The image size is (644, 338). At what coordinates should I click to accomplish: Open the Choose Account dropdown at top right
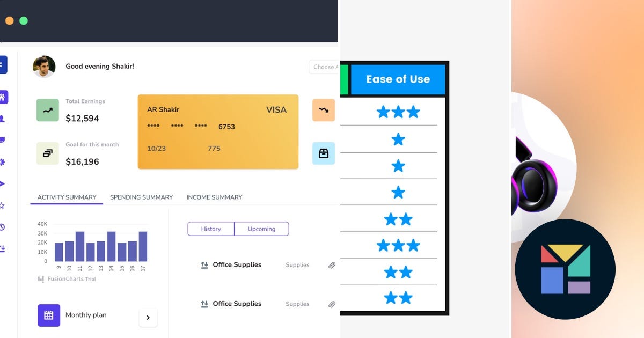click(x=325, y=67)
